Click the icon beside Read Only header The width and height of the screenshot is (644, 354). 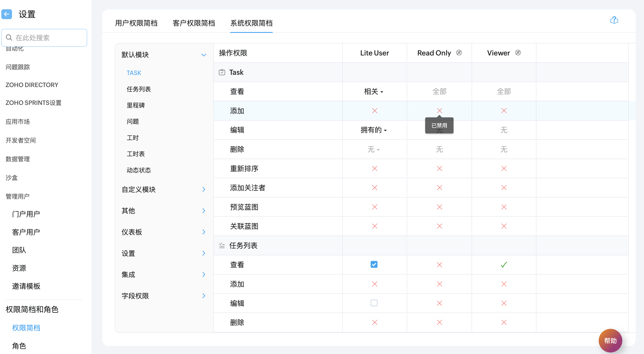[459, 53]
